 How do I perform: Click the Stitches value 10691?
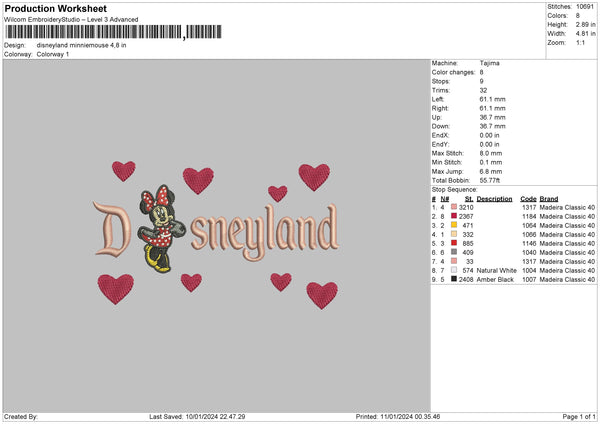(x=585, y=7)
